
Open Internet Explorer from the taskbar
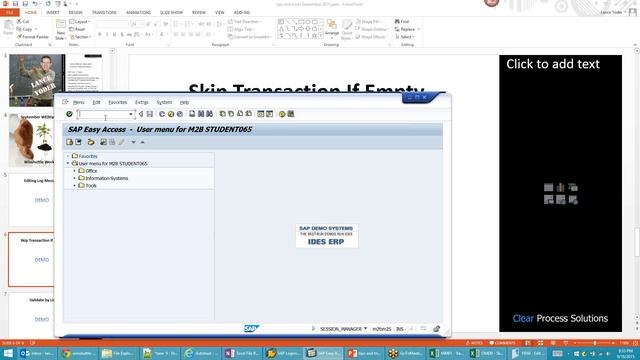pyautogui.click(x=201, y=353)
